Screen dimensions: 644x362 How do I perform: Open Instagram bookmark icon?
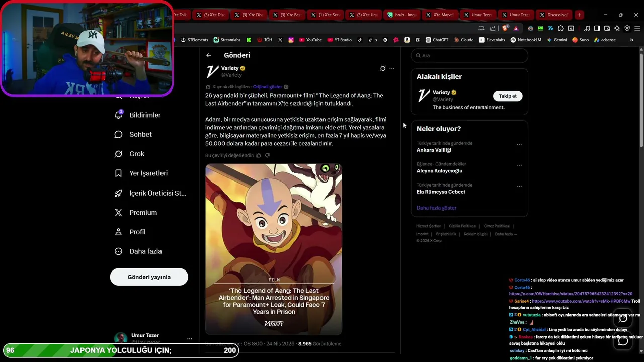pyautogui.click(x=291, y=40)
